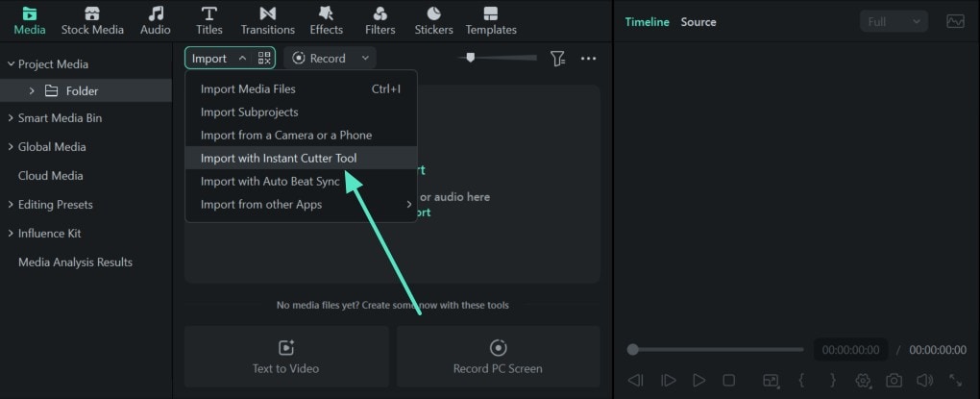Switch to the Source preview tab
Image resolution: width=980 pixels, height=399 pixels.
[698, 22]
